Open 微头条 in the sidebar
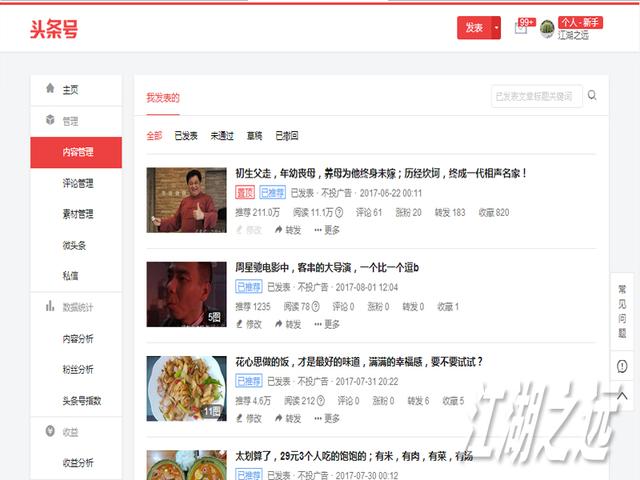This screenshot has height=480, width=640. click(76, 245)
